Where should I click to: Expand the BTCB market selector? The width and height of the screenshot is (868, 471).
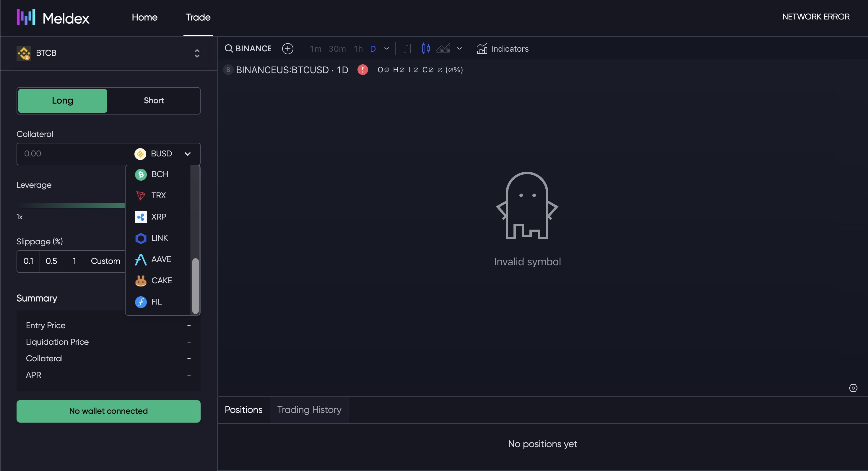(197, 53)
